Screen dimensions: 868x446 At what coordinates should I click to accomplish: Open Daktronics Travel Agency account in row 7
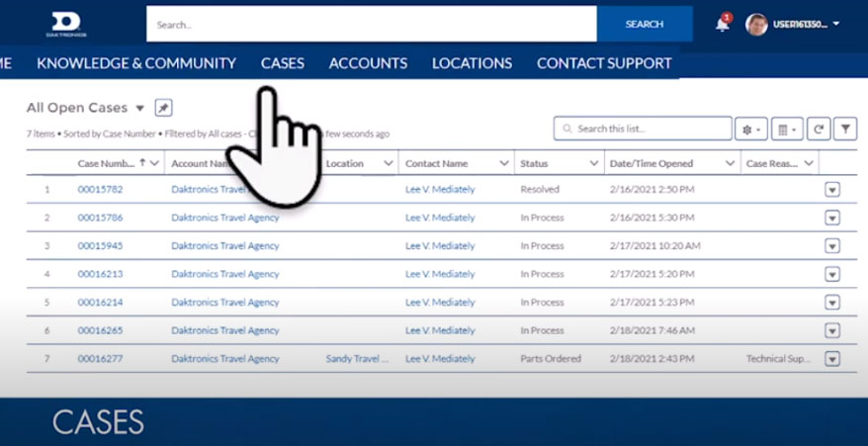[225, 359]
